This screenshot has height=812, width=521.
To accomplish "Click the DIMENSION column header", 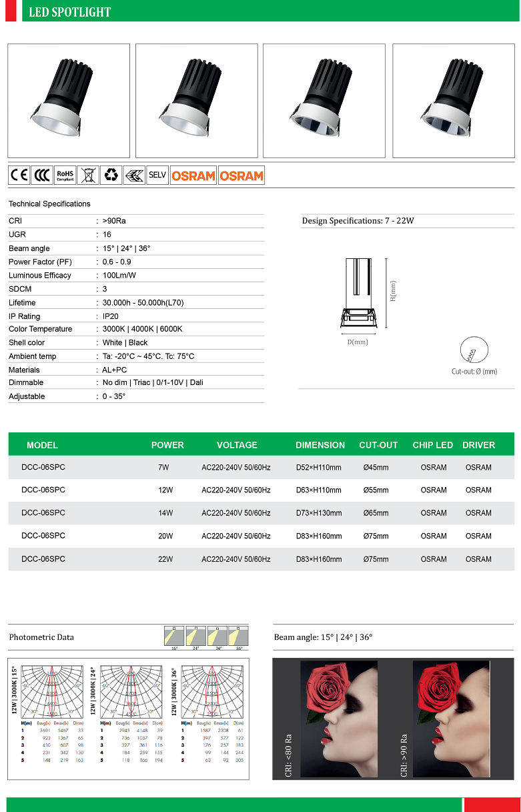I will 320,445.
